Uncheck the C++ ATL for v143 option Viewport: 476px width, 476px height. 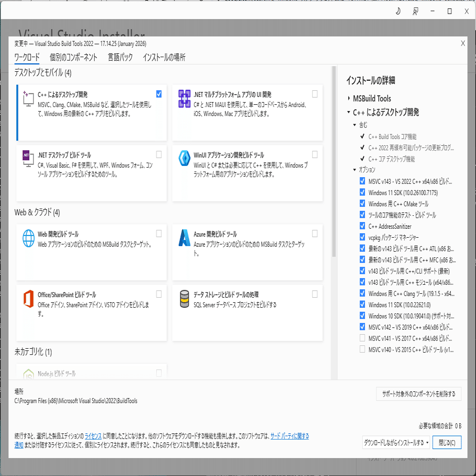click(362, 248)
